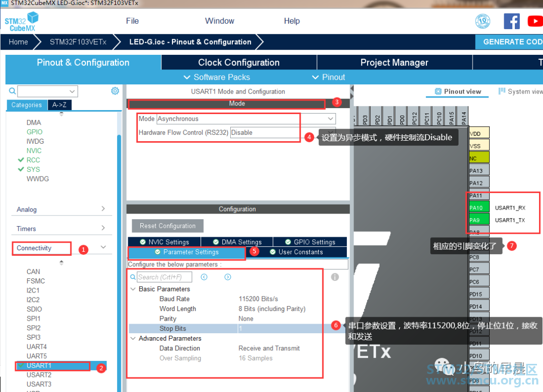Image resolution: width=543 pixels, height=392 pixels.
Task: Switch to Clock Configuration tab
Action: coord(239,62)
